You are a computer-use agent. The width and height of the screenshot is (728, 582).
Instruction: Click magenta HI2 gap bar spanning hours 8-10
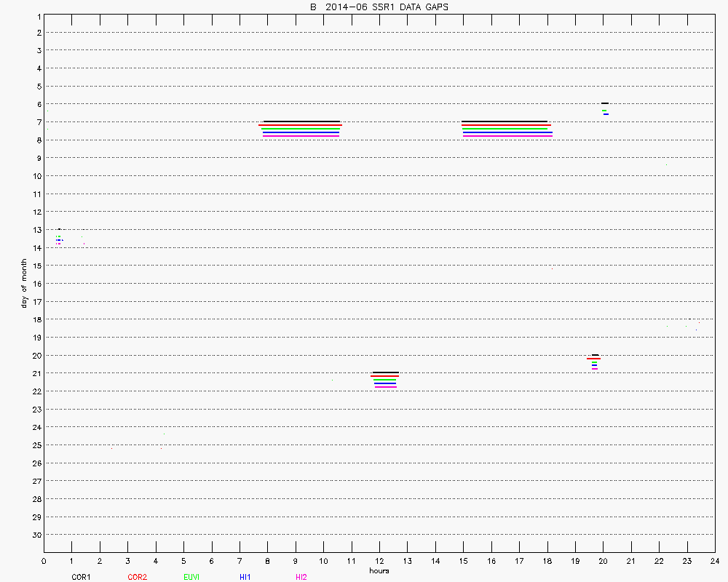301,136
